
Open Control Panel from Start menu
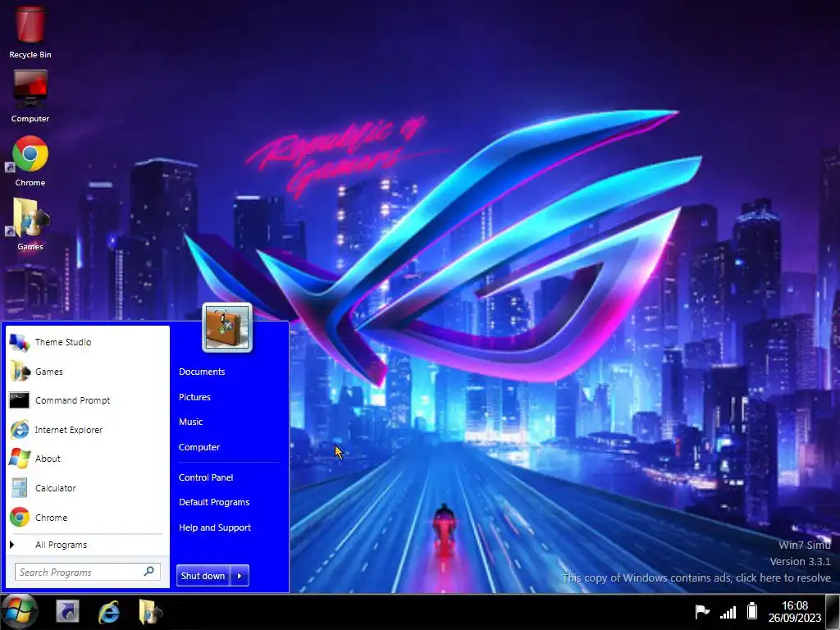tap(206, 477)
